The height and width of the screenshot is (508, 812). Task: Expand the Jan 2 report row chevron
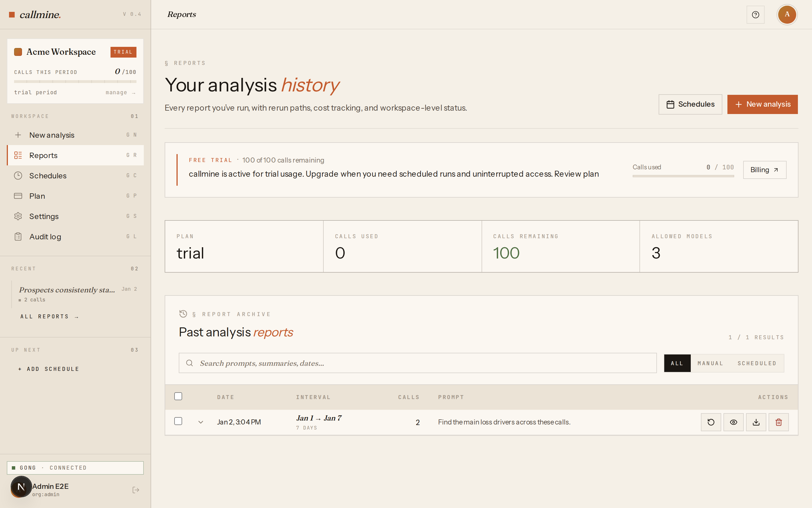click(201, 422)
